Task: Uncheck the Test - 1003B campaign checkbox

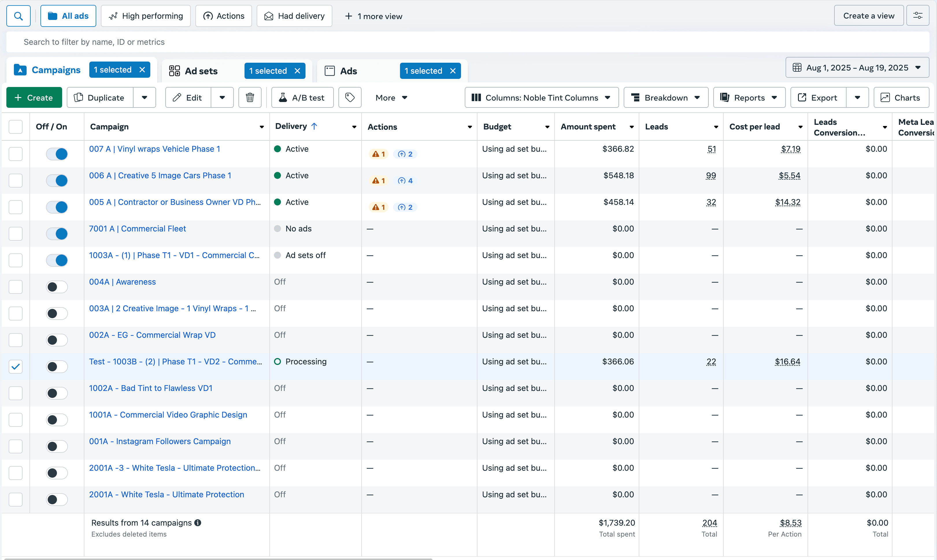Action: click(x=16, y=366)
